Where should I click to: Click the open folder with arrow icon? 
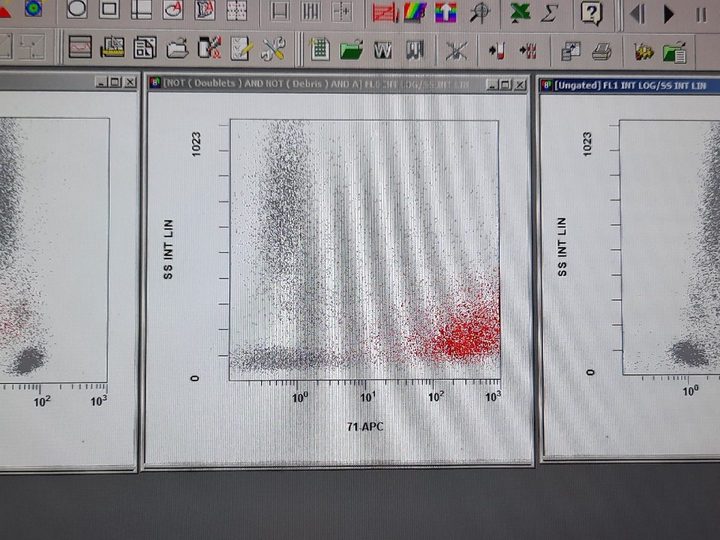[177, 48]
